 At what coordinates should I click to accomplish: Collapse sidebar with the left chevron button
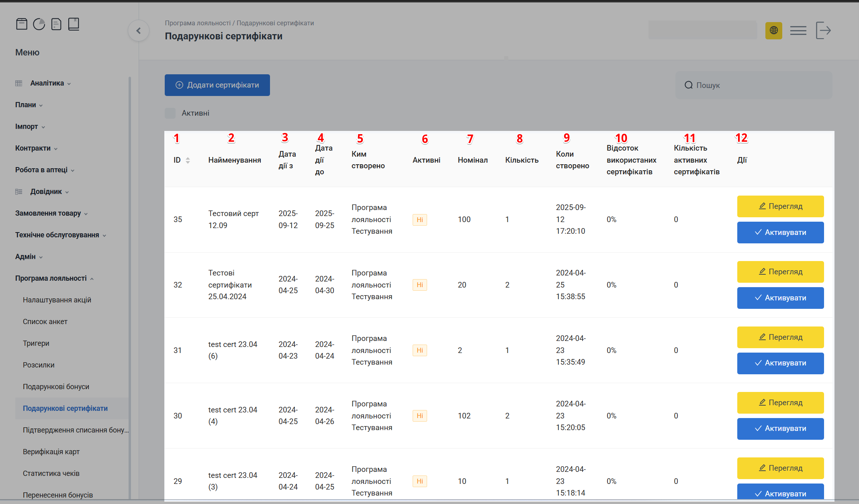pos(139,31)
